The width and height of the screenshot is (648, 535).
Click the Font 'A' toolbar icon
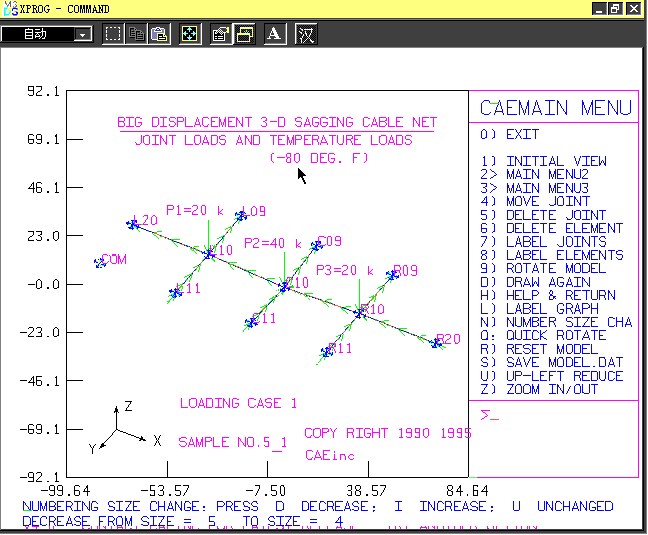[274, 34]
